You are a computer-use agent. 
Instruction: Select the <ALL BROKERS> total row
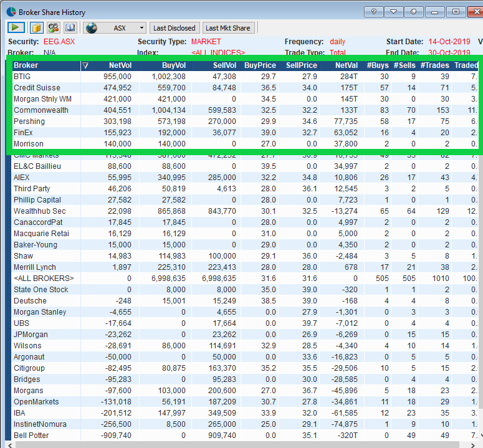pos(245,279)
